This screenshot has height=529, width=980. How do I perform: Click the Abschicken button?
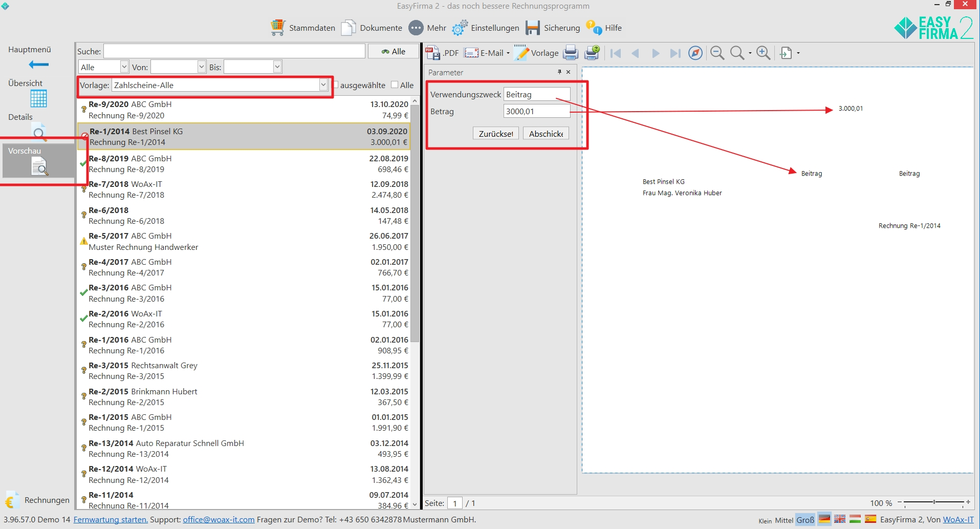click(546, 134)
